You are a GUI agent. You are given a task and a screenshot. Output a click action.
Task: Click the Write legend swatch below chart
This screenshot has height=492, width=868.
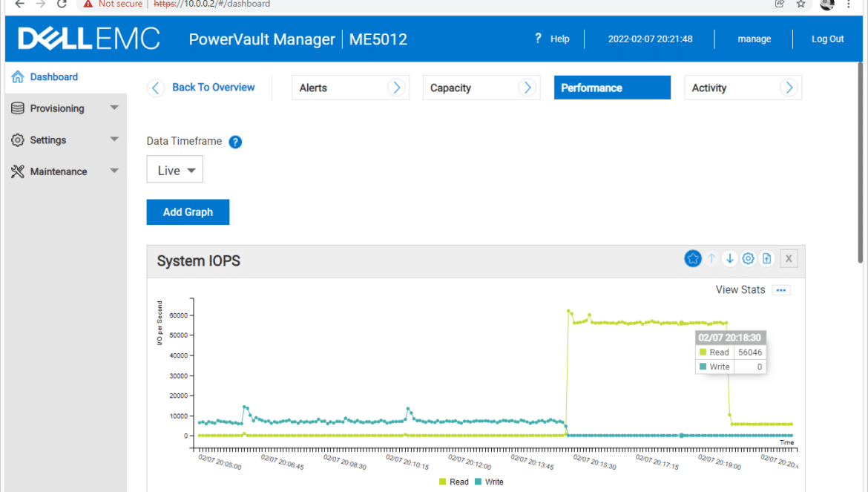coord(478,482)
